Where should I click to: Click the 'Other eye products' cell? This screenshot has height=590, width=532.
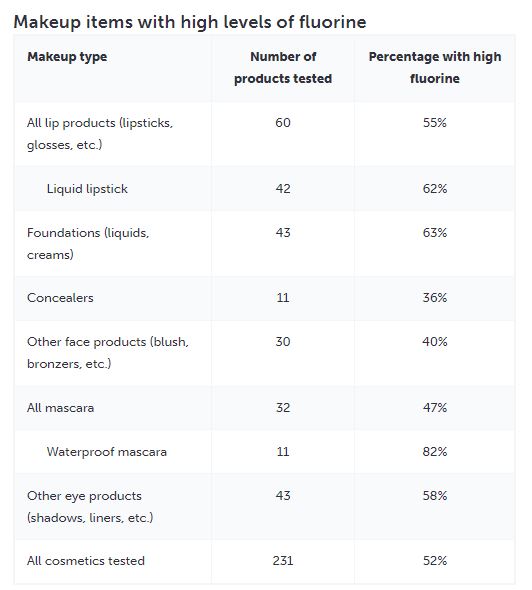(90, 506)
